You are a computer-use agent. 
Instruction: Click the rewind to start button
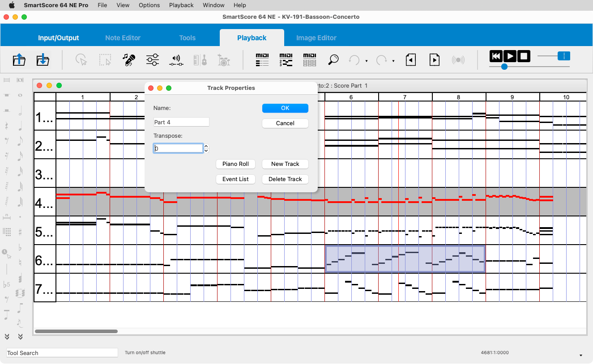tap(496, 56)
